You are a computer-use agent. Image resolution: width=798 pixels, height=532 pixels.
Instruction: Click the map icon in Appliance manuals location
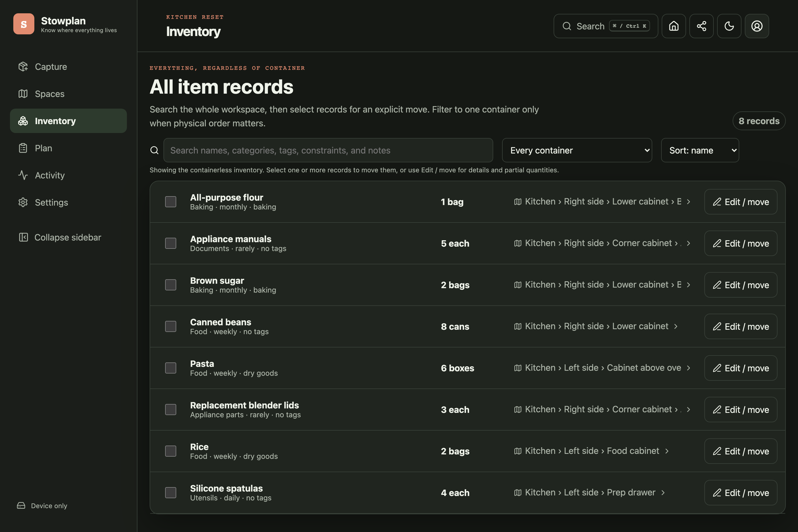click(518, 243)
